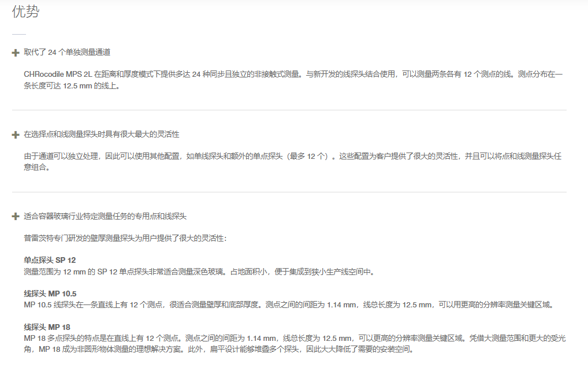Click the description starting MP 18 多点探头的特点

coord(295,338)
